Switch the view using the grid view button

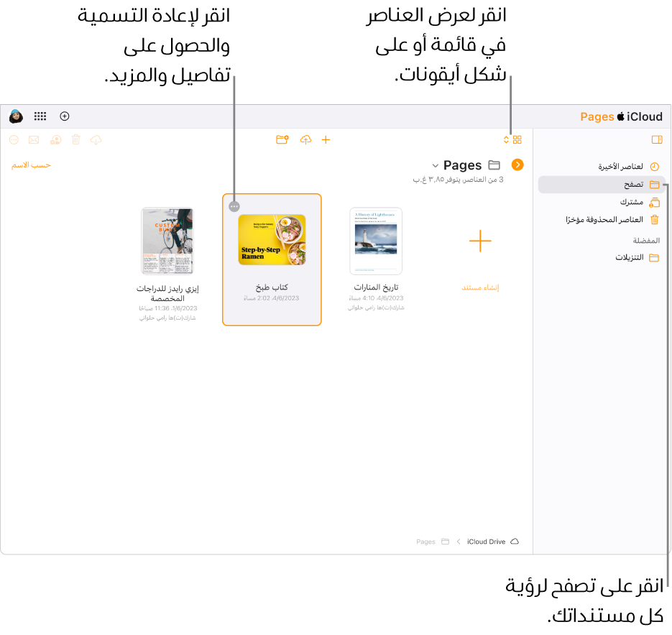[x=517, y=140]
